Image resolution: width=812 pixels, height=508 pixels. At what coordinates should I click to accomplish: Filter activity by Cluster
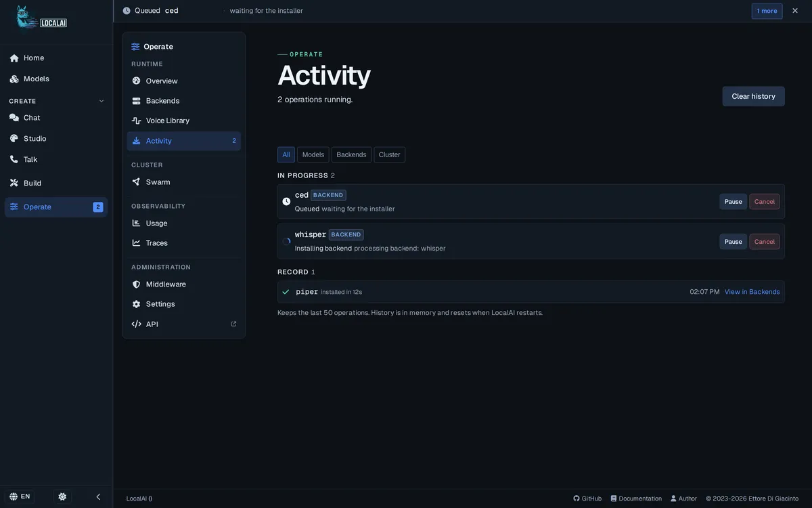pos(389,154)
